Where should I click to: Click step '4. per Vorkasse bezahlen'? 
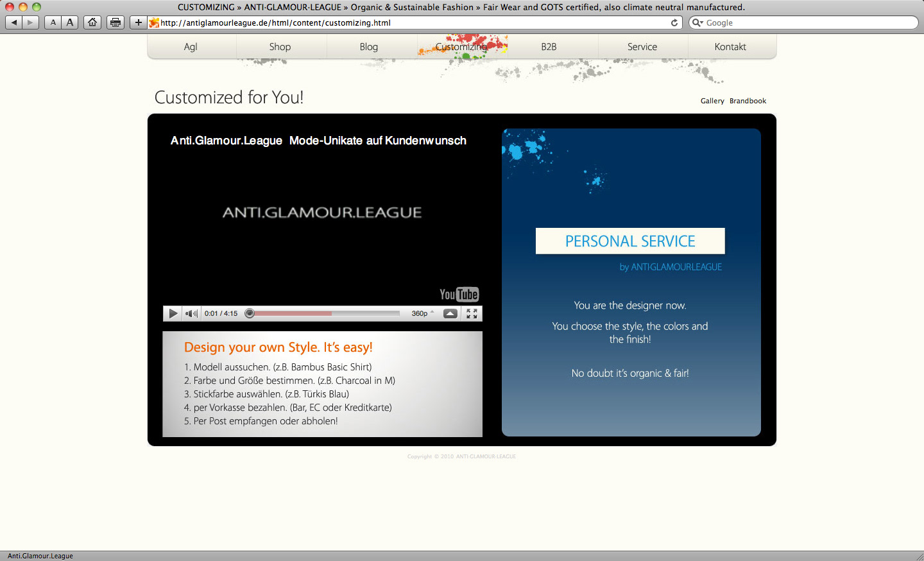pyautogui.click(x=287, y=408)
